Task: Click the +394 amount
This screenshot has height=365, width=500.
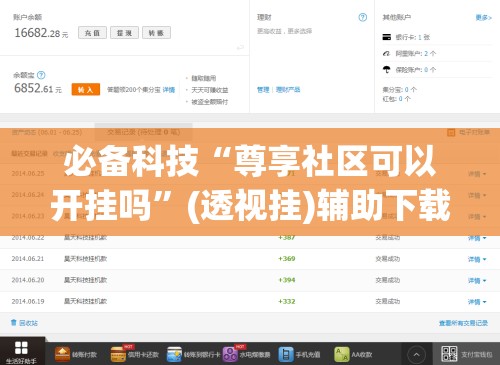Action: [x=287, y=280]
